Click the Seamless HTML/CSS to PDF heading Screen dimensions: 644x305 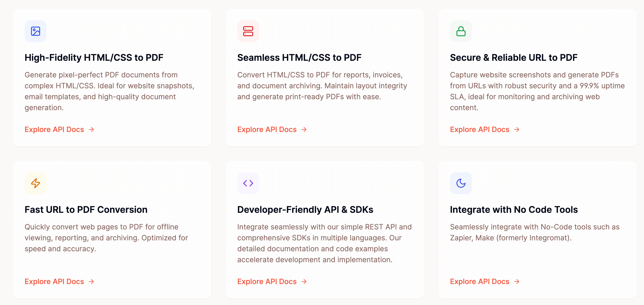[299, 57]
